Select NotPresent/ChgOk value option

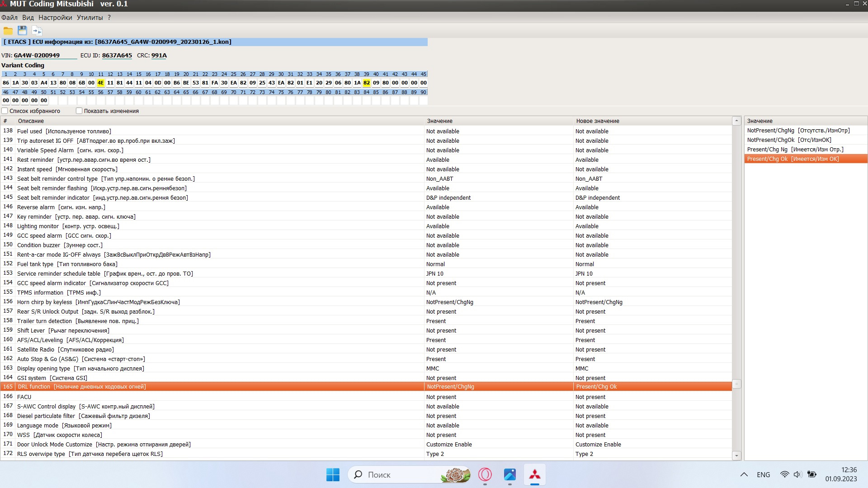(x=789, y=140)
